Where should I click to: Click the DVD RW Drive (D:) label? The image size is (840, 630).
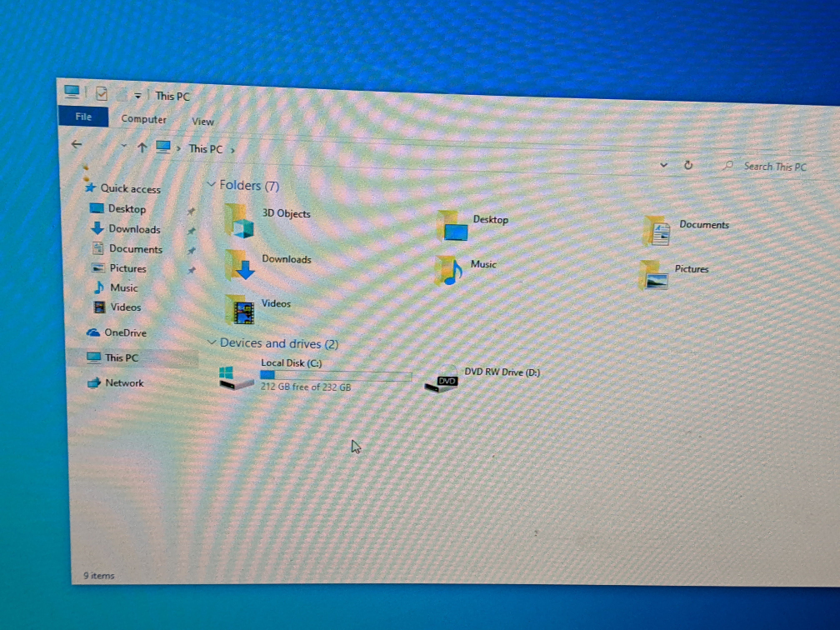(502, 372)
